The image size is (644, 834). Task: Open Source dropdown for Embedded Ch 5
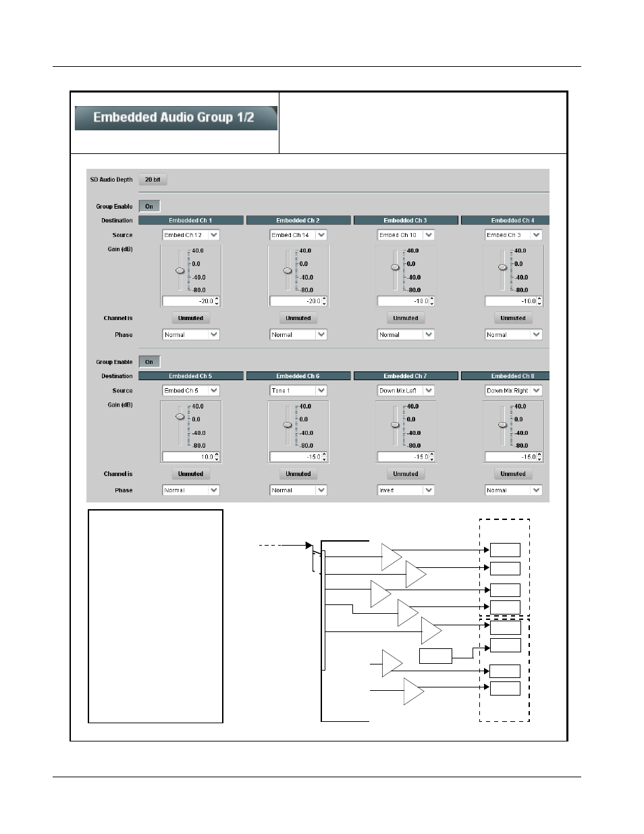tap(191, 390)
